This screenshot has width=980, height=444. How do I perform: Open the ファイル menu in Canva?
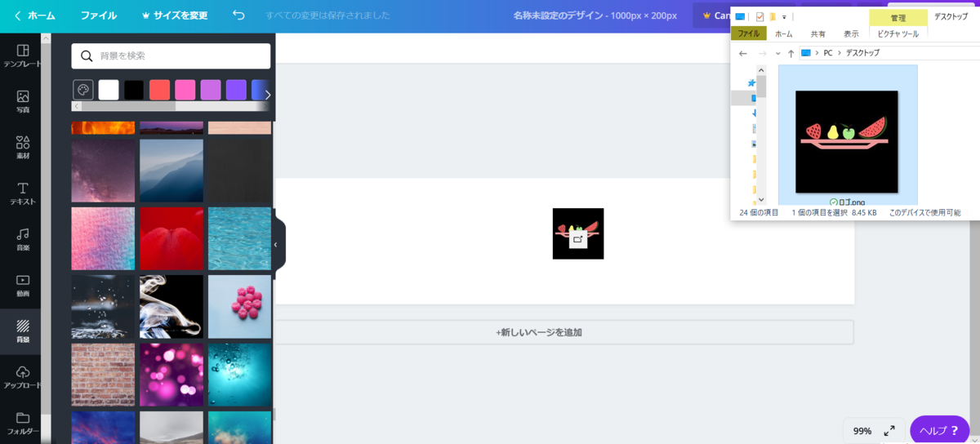[98, 16]
